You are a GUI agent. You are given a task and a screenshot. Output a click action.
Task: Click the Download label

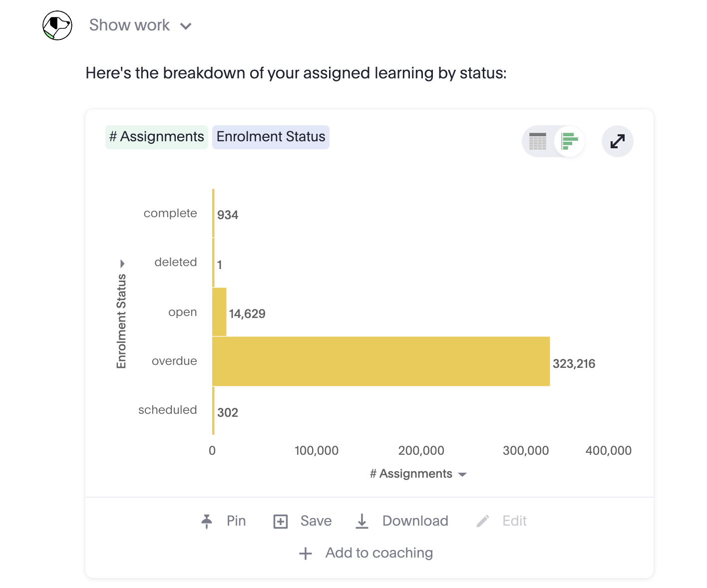click(x=415, y=521)
